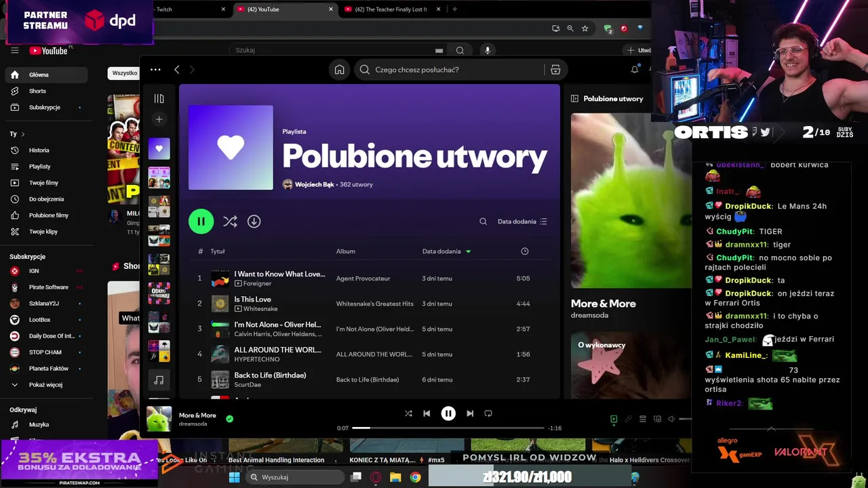868x488 pixels.
Task: Open Connect to a device icon
Action: (x=656, y=419)
